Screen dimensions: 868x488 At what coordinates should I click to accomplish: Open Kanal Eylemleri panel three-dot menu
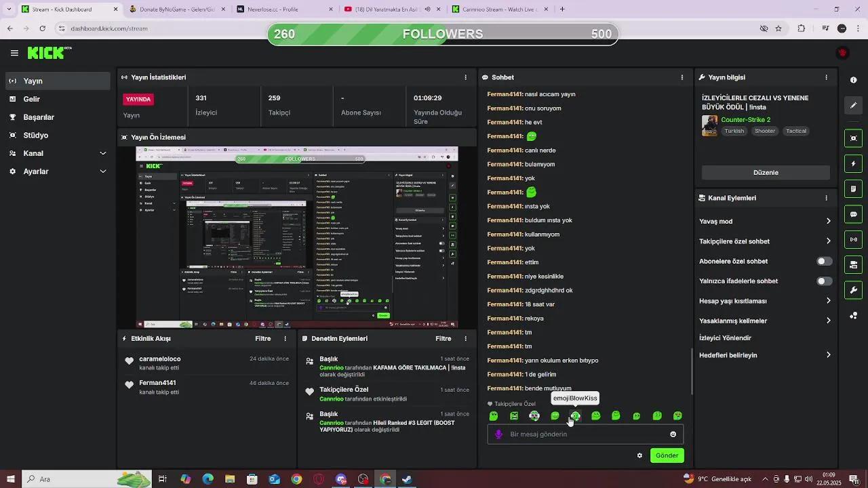pos(826,198)
